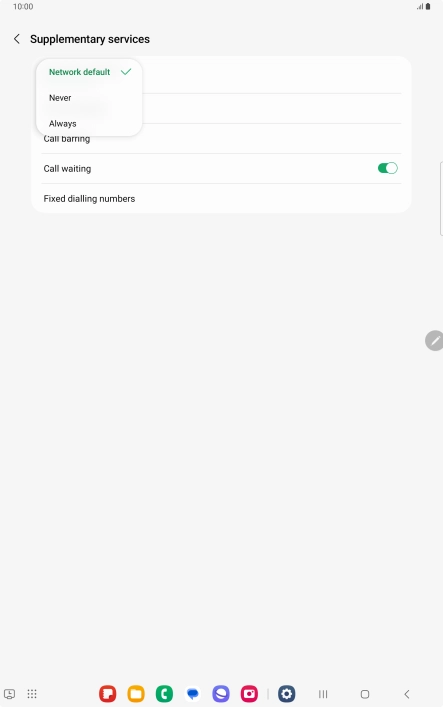The width and height of the screenshot is (443, 707).
Task: Open Fixed dialling numbers
Action: pos(221,198)
